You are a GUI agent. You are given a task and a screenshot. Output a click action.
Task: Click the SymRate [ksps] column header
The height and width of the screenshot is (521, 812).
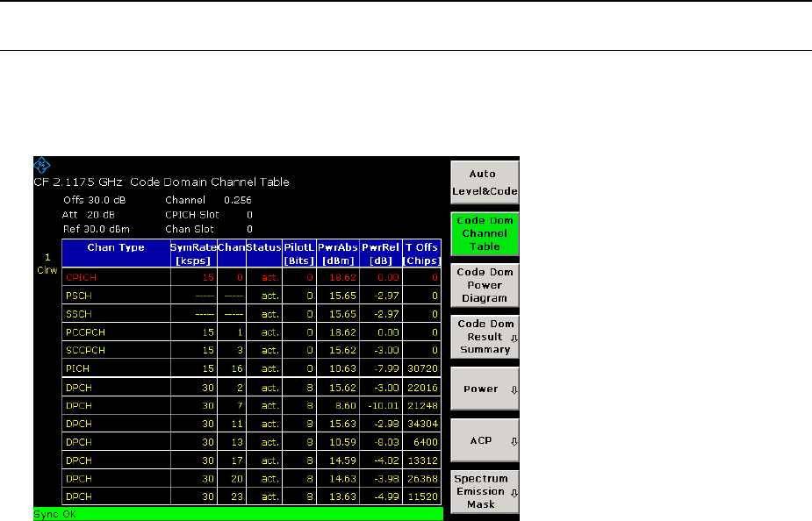pyautogui.click(x=193, y=253)
